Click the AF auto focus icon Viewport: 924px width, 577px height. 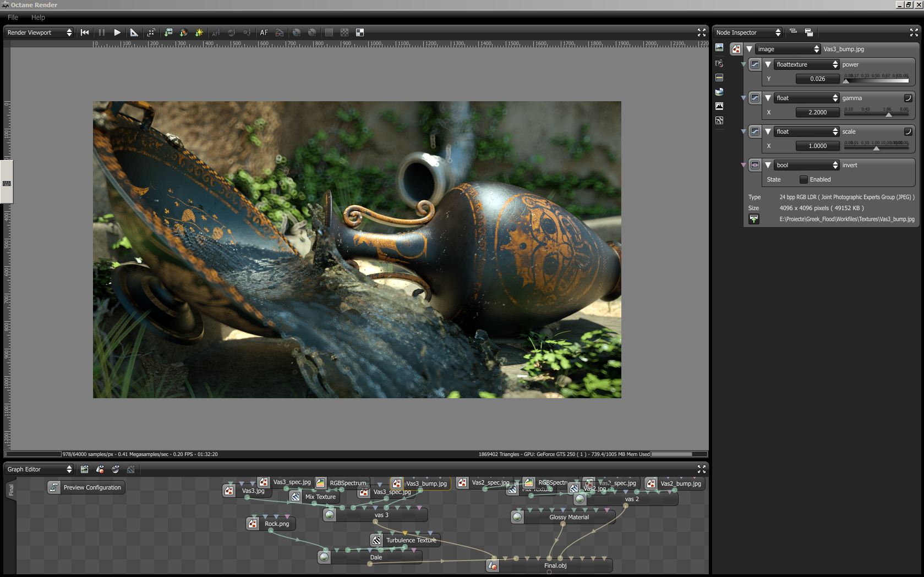point(264,32)
